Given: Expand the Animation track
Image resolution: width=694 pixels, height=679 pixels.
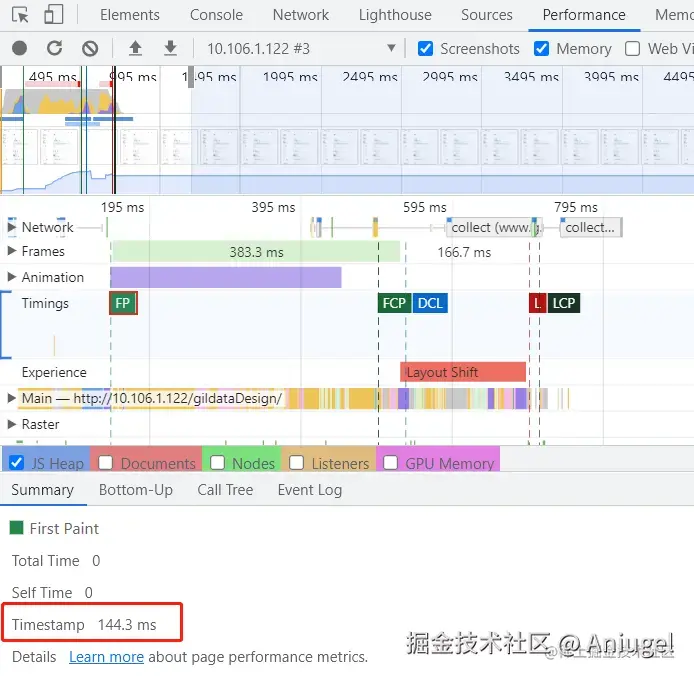Looking at the screenshot, I should [12, 277].
